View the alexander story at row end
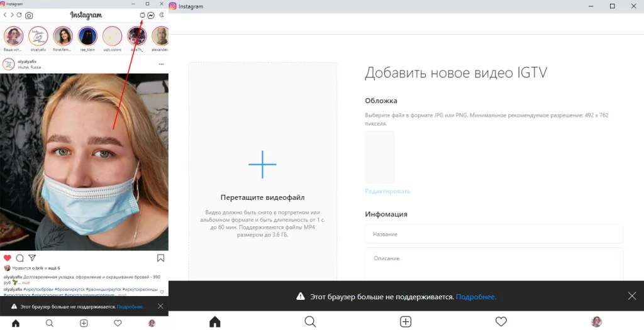Viewport: 644px width, 330px height. coord(160,36)
